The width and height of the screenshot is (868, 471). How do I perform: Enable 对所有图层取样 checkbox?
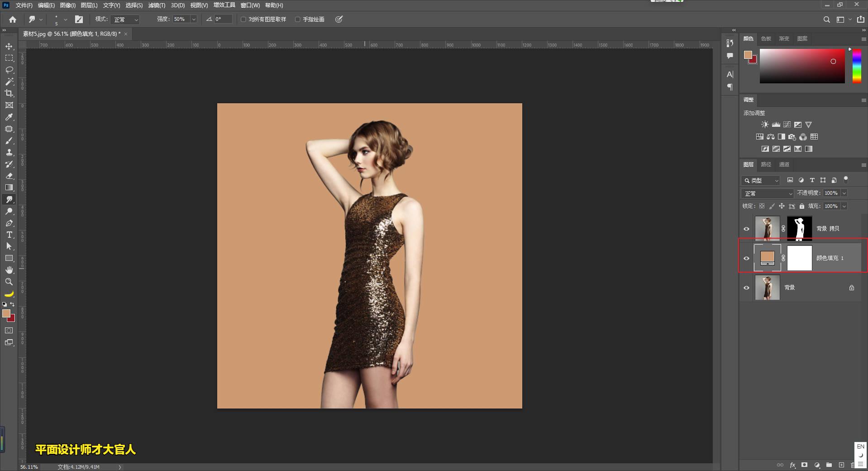click(x=243, y=19)
